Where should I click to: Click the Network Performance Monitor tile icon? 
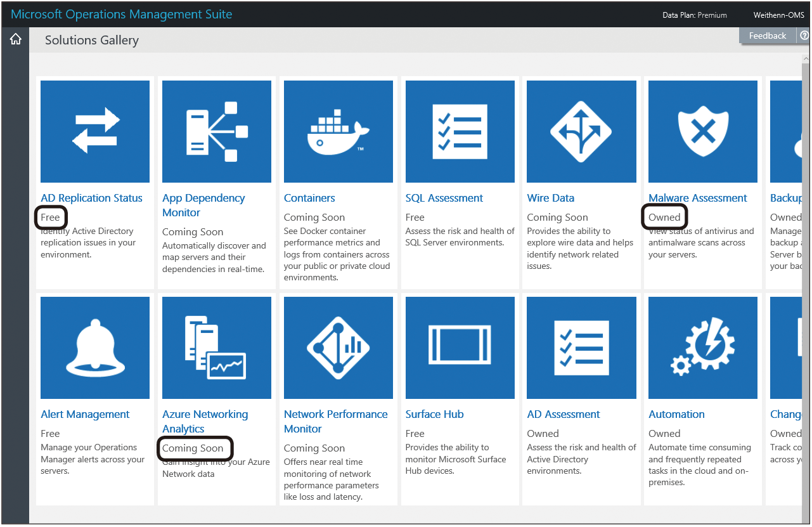338,348
